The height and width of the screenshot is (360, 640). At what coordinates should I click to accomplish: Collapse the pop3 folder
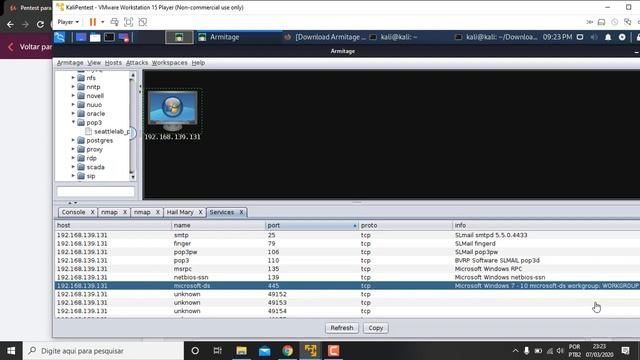pos(73,122)
